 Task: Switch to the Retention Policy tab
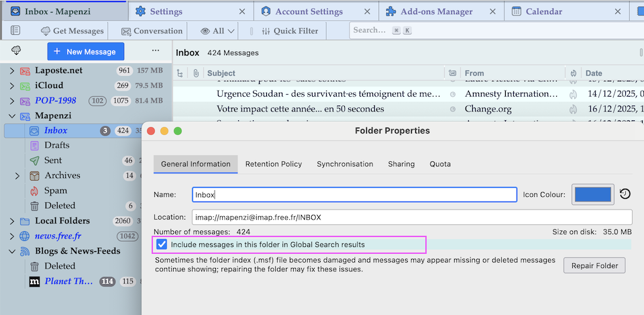[274, 164]
